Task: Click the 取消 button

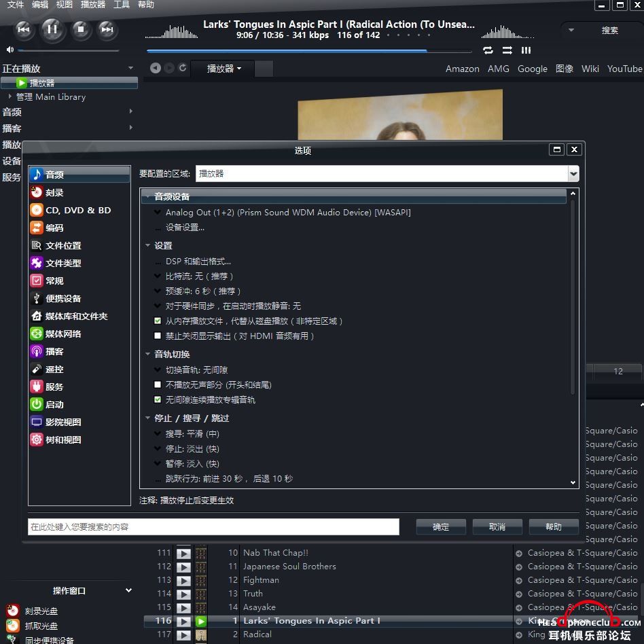Action: 497,526
